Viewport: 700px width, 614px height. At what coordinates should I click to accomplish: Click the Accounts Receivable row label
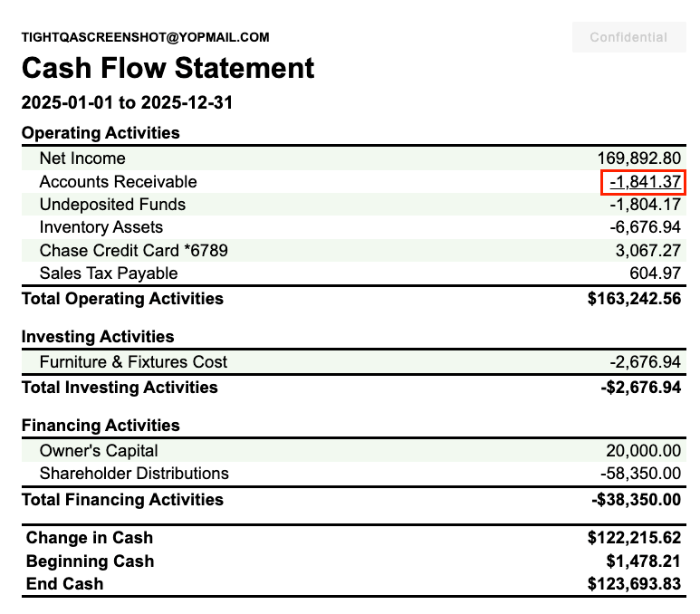tap(118, 182)
